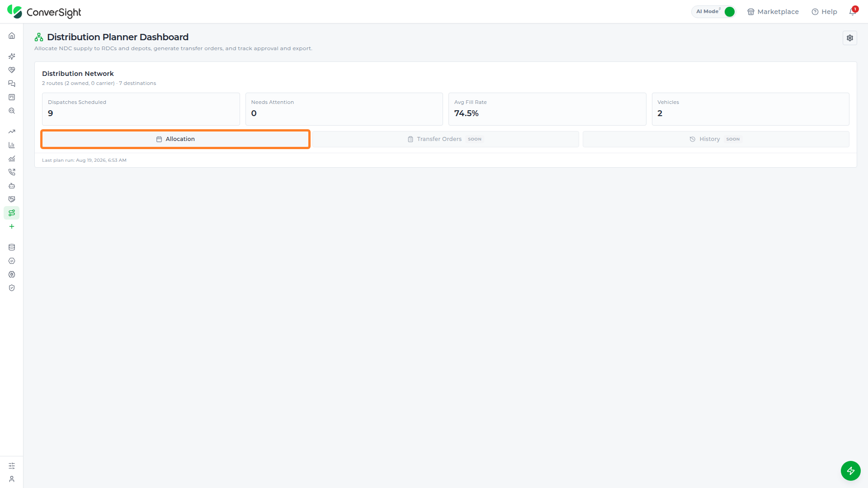Screen dimensions: 868x488
Task: Open the Home icon in sidebar
Action: 12,36
